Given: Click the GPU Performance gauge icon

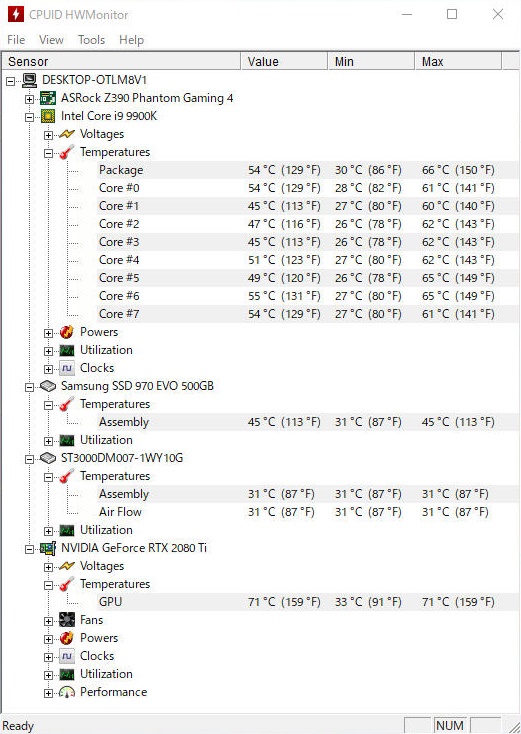Looking at the screenshot, I should click(67, 692).
